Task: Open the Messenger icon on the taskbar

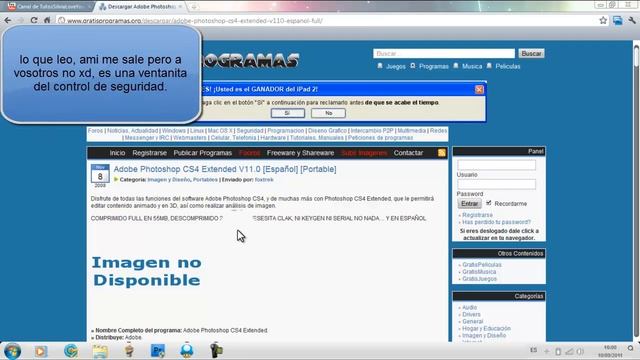Action: (x=187, y=351)
